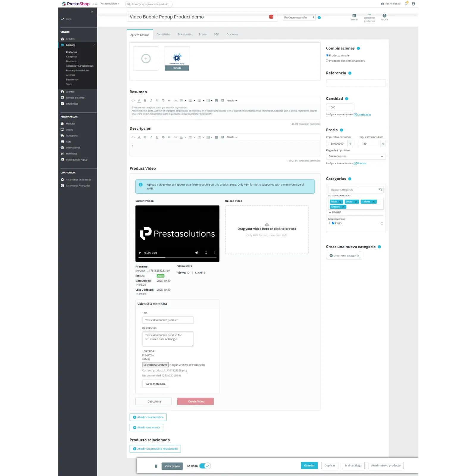Mute the video with the volume icon

coord(197,253)
